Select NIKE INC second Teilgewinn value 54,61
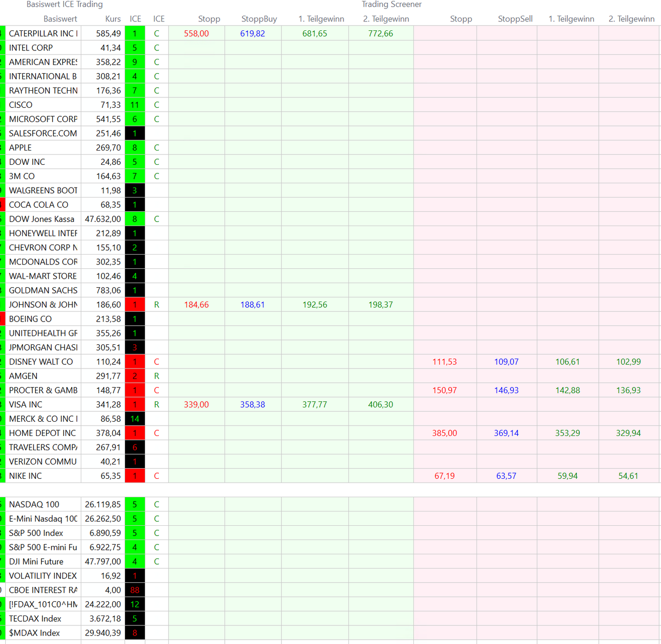Viewport: 661px width, 644px height. [x=628, y=476]
